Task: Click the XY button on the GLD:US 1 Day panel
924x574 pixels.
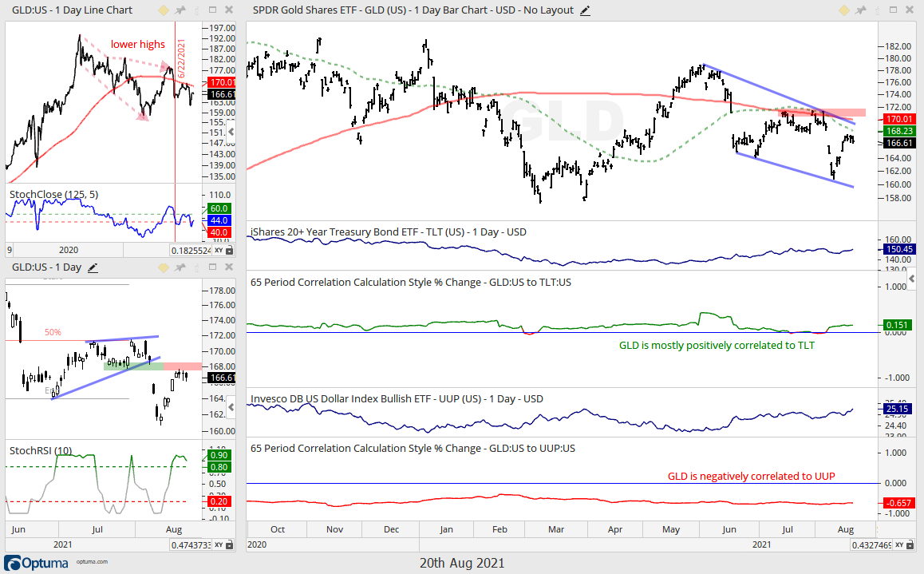Action: coord(219,545)
